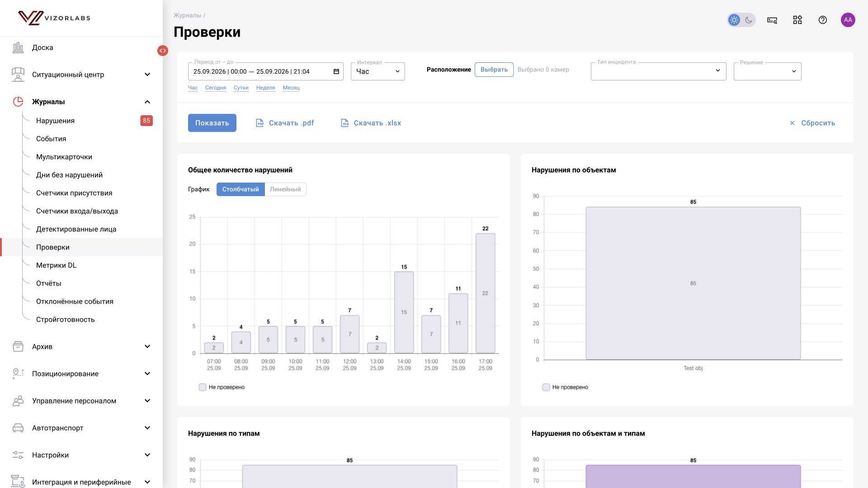868x488 pixels.
Task: Open Нарушения journal
Action: [55, 121]
